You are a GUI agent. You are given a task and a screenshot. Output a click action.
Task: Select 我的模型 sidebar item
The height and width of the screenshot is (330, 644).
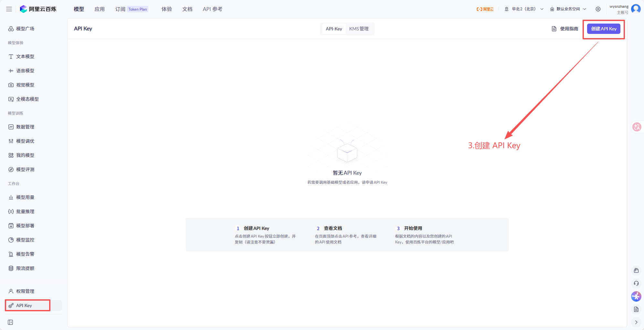pyautogui.click(x=34, y=155)
